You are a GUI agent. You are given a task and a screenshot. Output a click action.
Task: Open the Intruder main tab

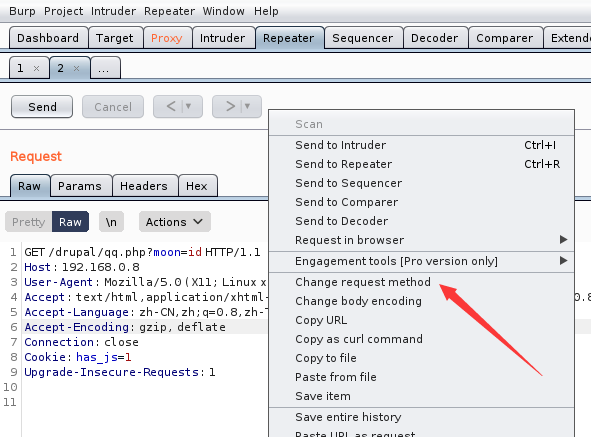click(x=222, y=38)
